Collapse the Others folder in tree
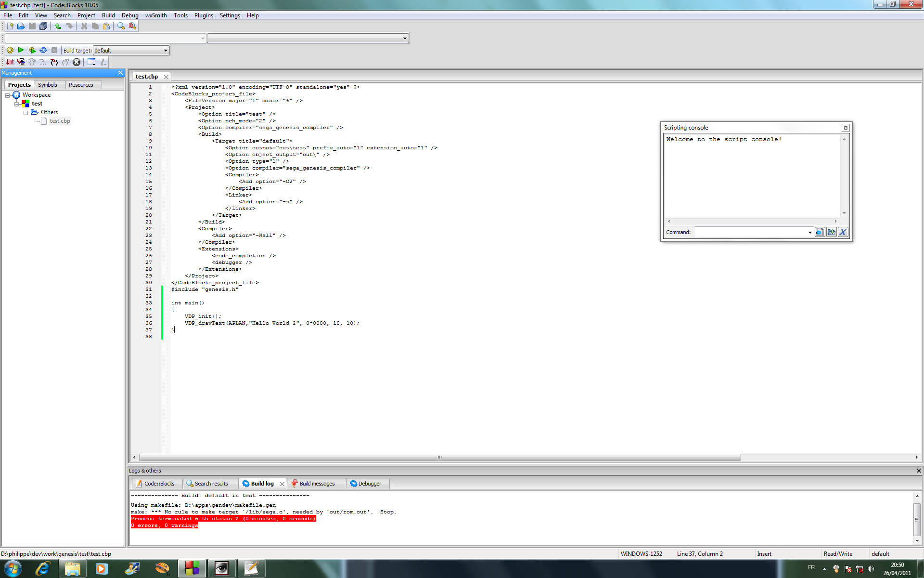 [x=26, y=112]
